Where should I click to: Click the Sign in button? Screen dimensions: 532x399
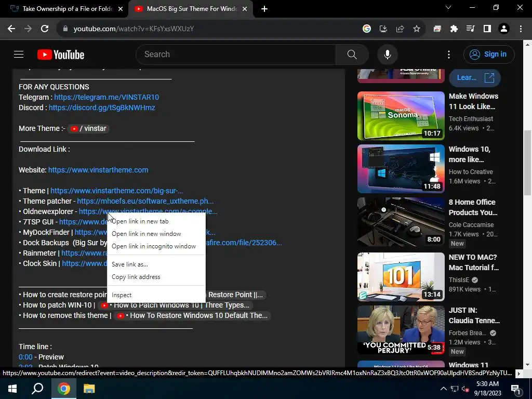point(489,54)
